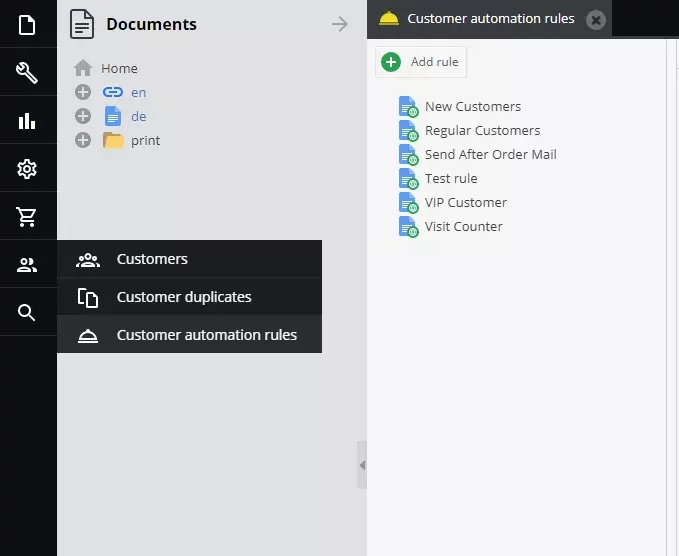679x556 pixels.
Task: Open the File document icon in sidebar
Action: (x=27, y=24)
